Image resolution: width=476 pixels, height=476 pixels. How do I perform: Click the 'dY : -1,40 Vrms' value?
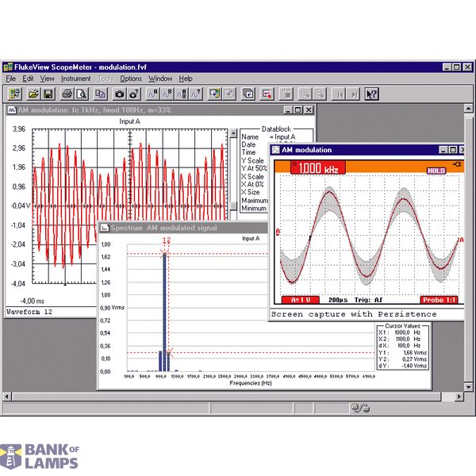[402, 366]
